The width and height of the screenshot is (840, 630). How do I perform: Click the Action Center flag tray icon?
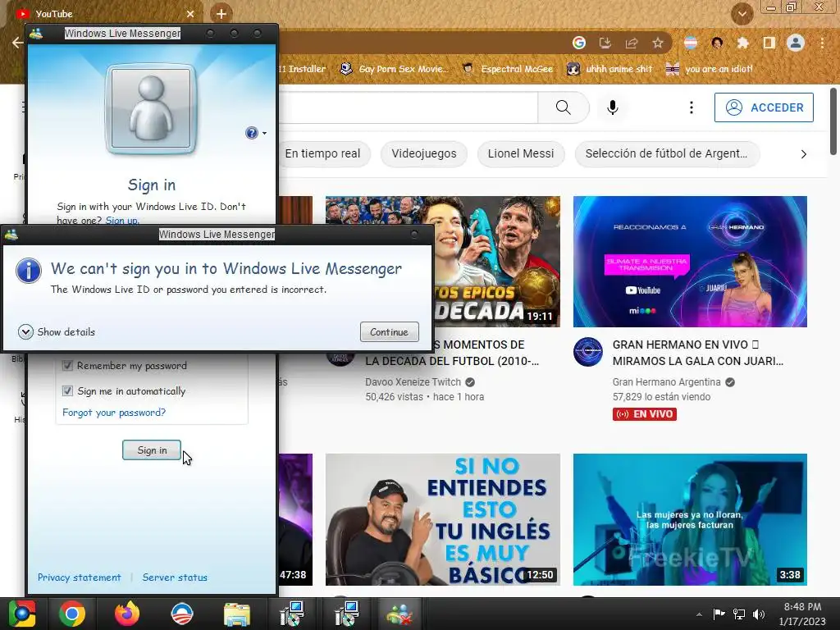[719, 614]
